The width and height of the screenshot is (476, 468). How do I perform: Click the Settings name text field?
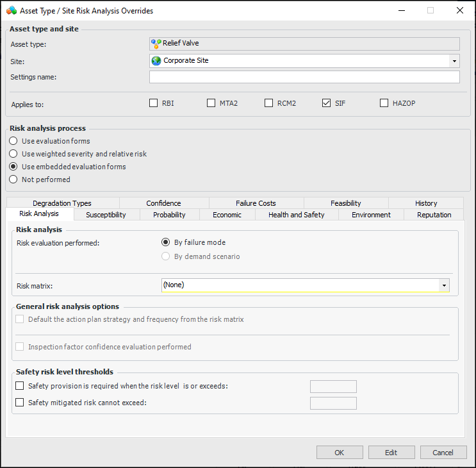304,77
